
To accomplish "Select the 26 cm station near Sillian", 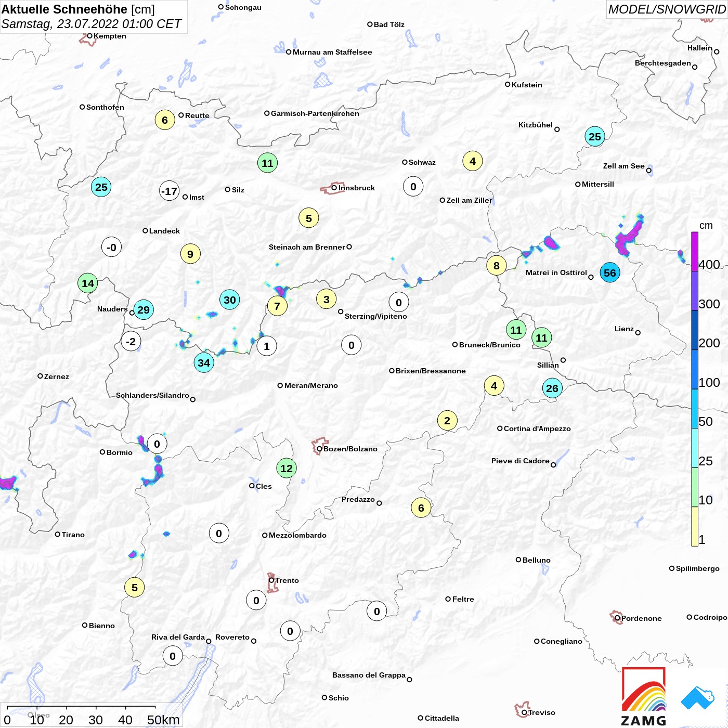I will tap(552, 388).
